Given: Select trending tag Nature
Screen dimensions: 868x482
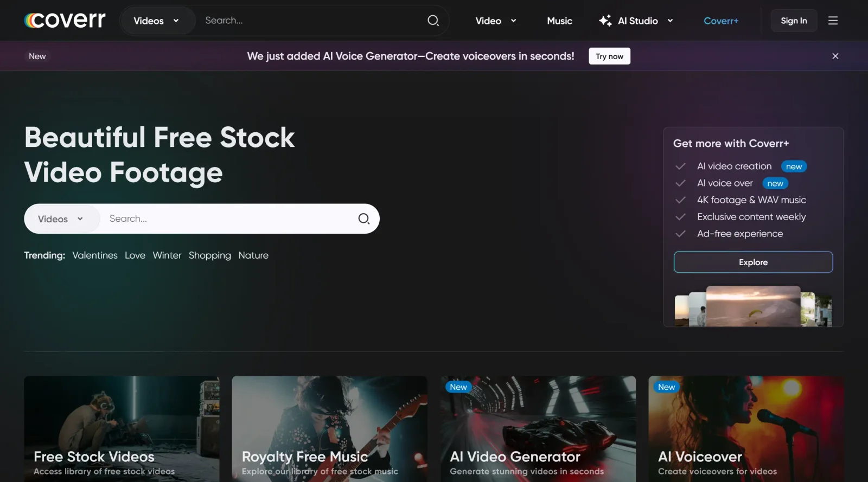Looking at the screenshot, I should [x=253, y=255].
